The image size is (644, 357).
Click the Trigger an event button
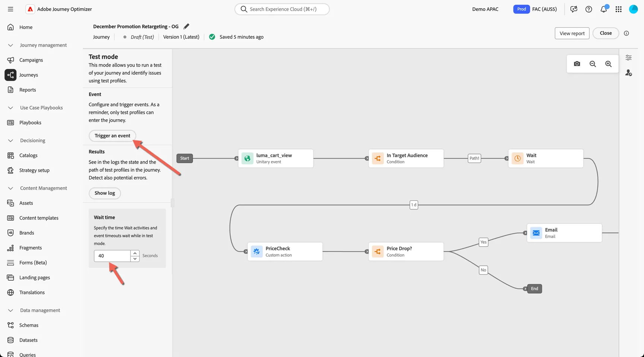point(112,136)
